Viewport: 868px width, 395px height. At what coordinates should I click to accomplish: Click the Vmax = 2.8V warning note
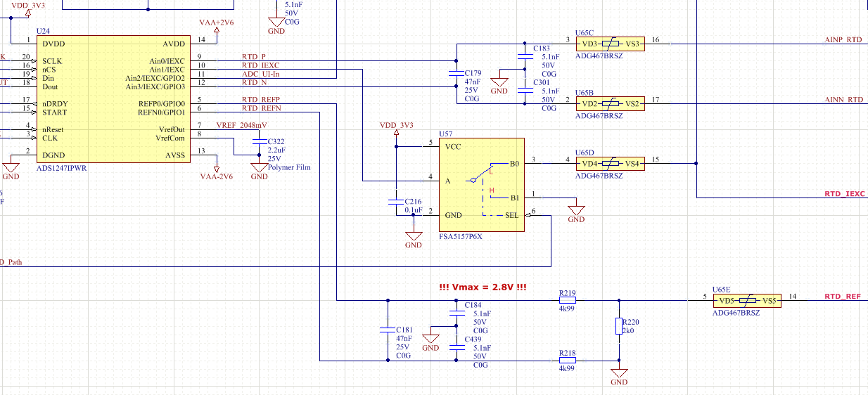pos(483,287)
